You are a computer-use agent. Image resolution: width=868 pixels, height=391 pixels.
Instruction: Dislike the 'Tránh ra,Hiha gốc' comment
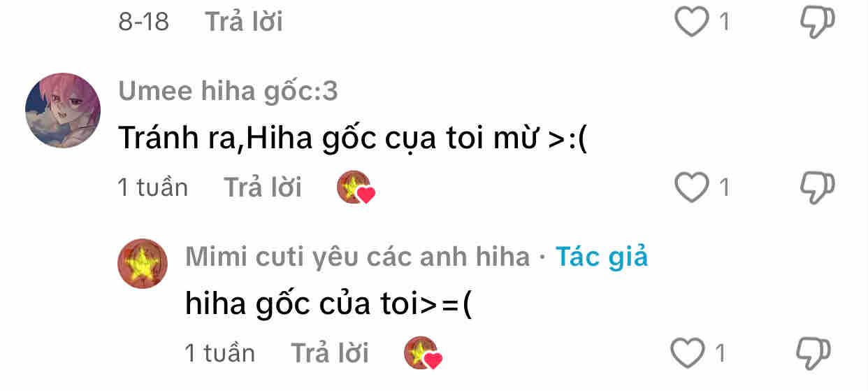tap(817, 188)
